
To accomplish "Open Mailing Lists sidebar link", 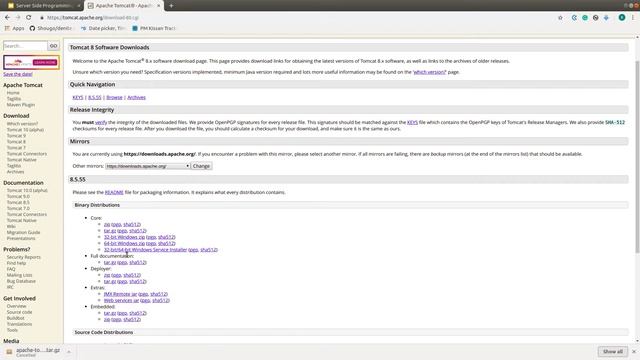I will click(20, 275).
